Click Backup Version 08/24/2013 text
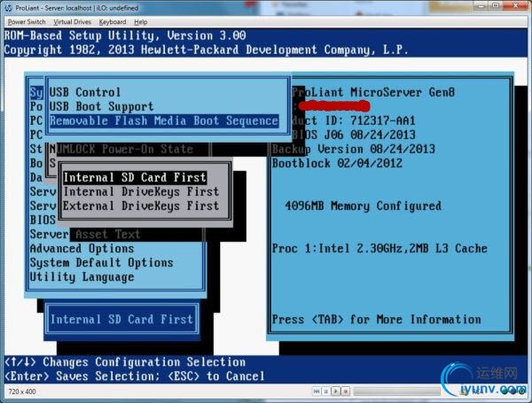The height and width of the screenshot is (403, 532). coord(354,149)
